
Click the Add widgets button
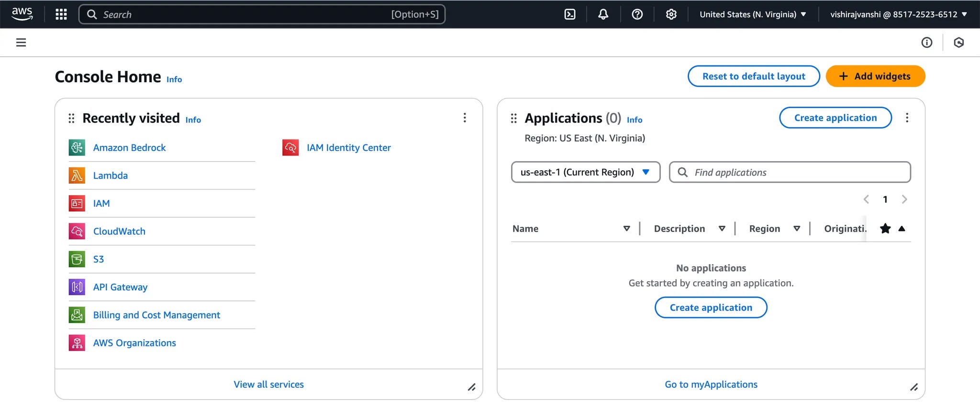pos(876,76)
